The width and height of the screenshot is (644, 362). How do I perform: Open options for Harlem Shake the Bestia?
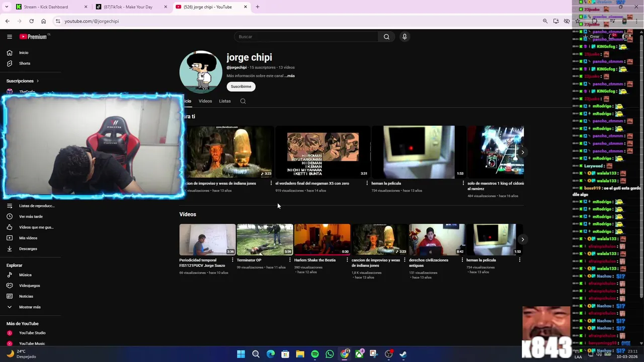[x=347, y=260]
